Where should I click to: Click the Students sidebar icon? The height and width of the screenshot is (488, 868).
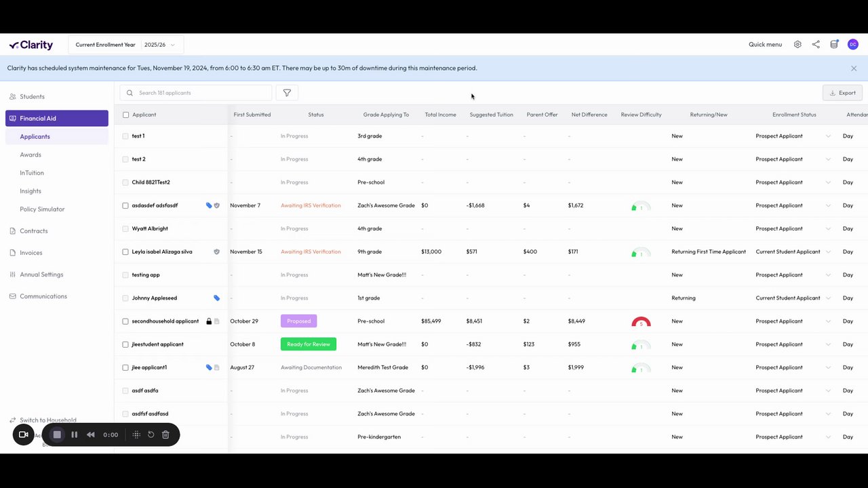[13, 97]
